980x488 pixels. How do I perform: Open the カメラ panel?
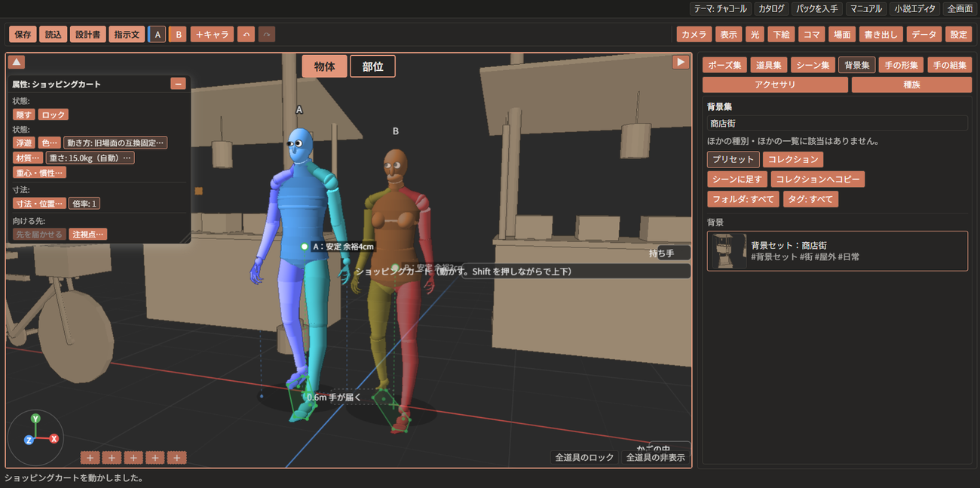pyautogui.click(x=694, y=35)
